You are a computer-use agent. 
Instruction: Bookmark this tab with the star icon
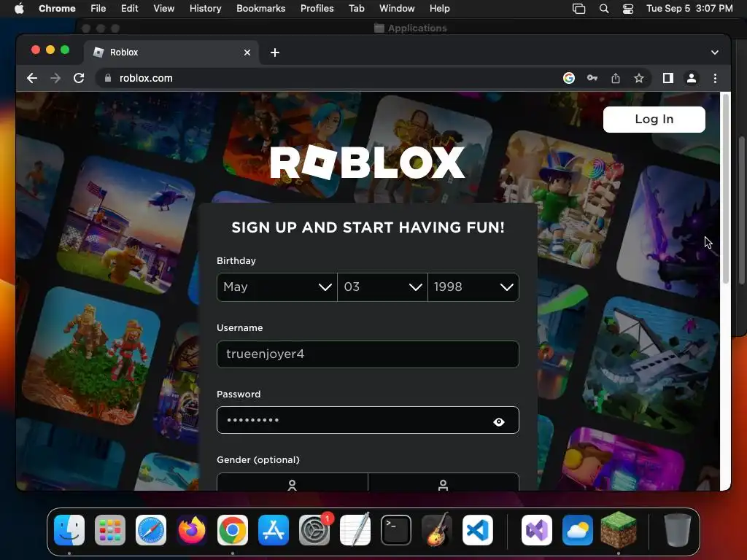pos(639,78)
